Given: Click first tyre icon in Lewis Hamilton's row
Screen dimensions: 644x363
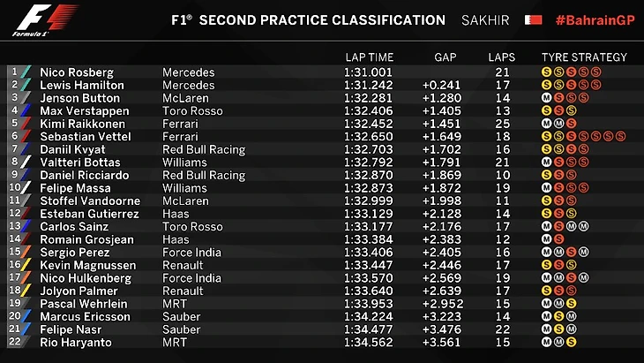Looking at the screenshot, I should click(547, 86).
